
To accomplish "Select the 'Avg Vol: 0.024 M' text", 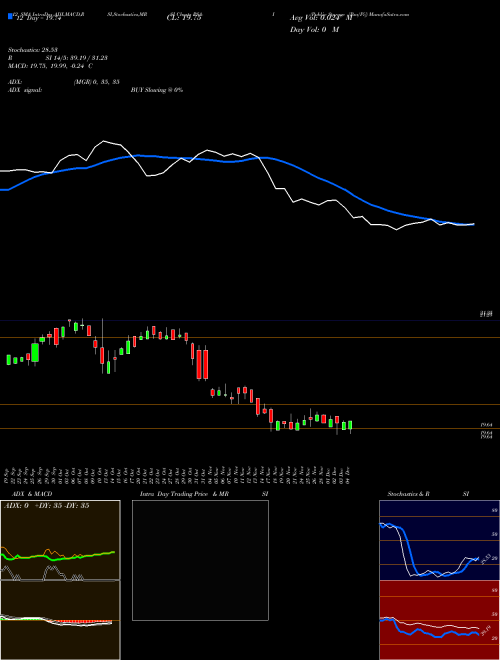I will pos(321,18).
